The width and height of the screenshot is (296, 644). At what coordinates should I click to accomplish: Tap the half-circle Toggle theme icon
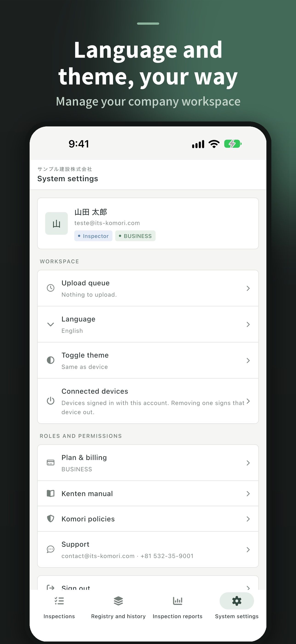click(x=50, y=360)
